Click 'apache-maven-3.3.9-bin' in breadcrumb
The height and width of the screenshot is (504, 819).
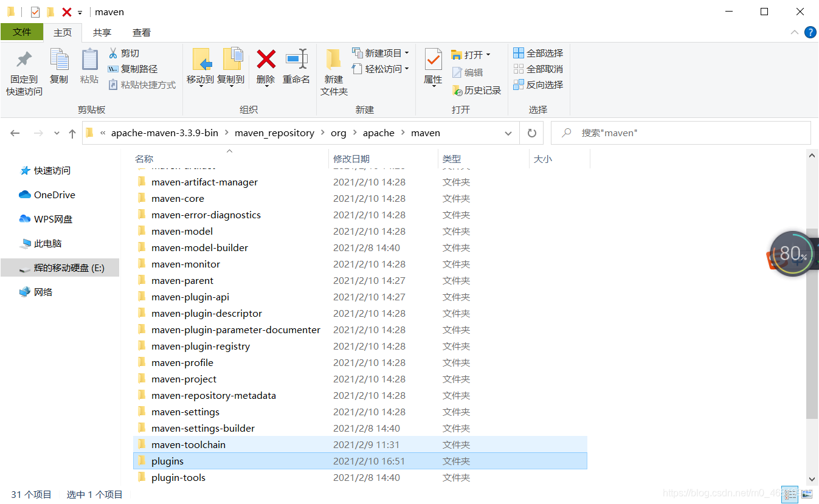tap(165, 133)
